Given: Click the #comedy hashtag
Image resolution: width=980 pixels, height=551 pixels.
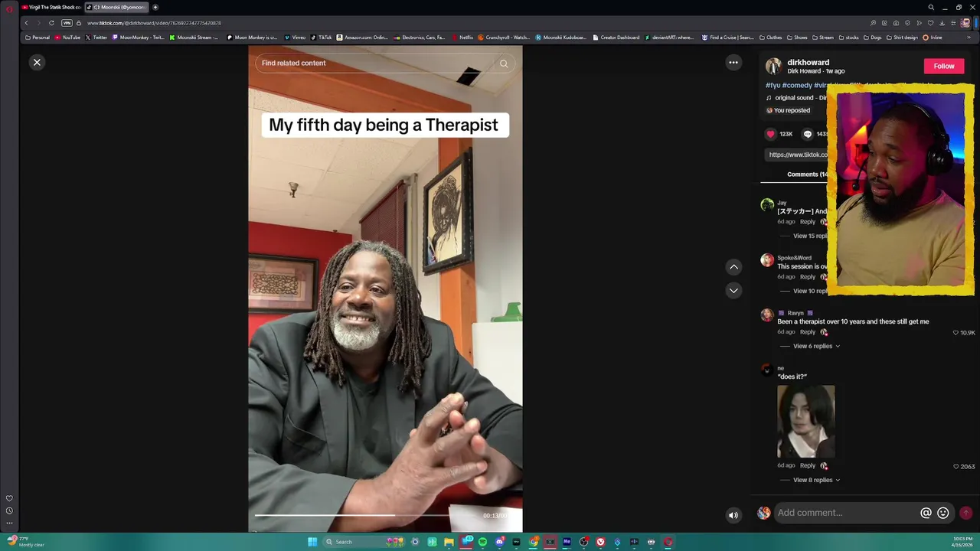Looking at the screenshot, I should coord(797,86).
